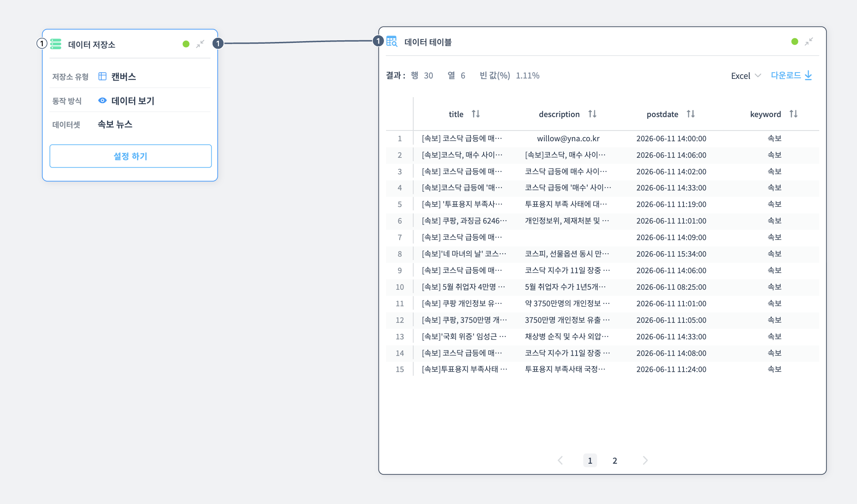857x504 pixels.
Task: Click title '[속보] '투표용지 부족사…'
Action: (x=462, y=204)
